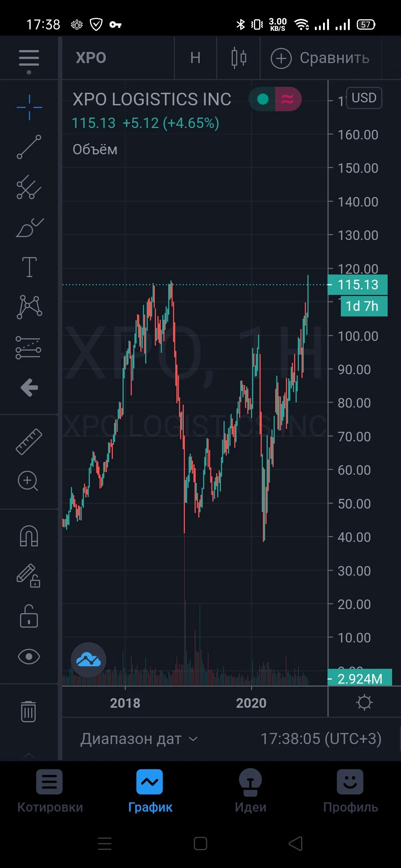The image size is (401, 868).
Task: Tap the Android back navigation button
Action: click(296, 844)
